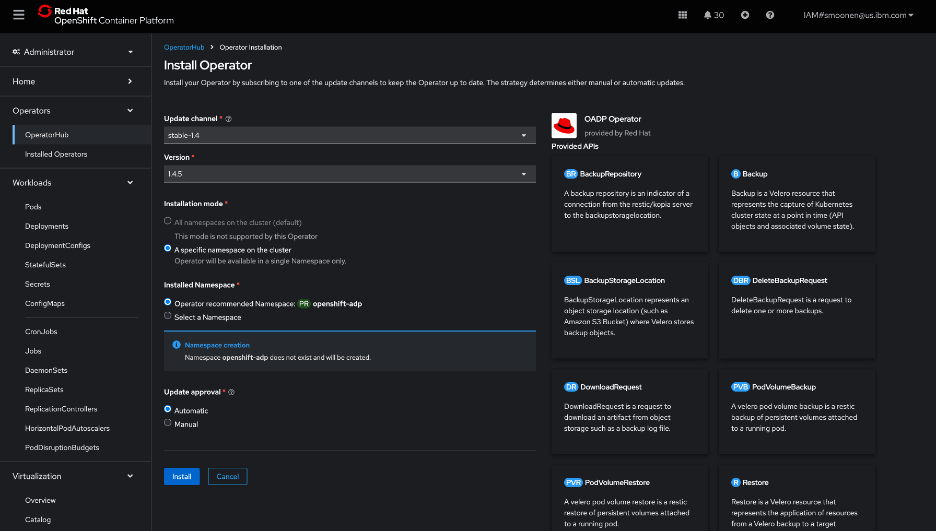
Task: Choose the 'Select a Namespace' option
Action: tap(168, 317)
